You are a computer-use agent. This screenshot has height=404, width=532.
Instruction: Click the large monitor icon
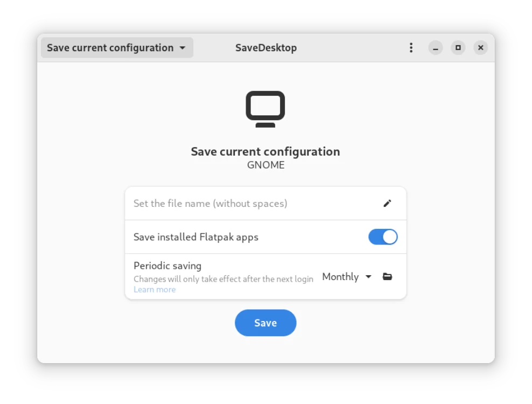[x=265, y=109]
